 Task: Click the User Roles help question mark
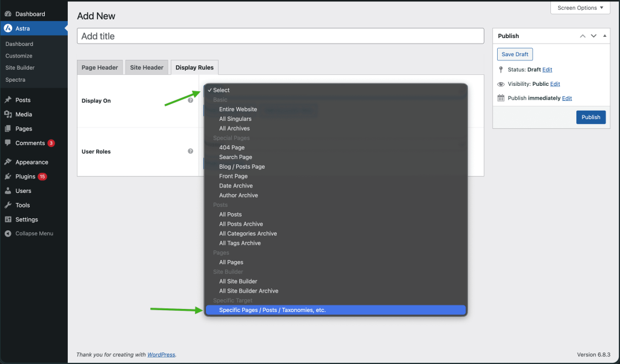tap(191, 151)
